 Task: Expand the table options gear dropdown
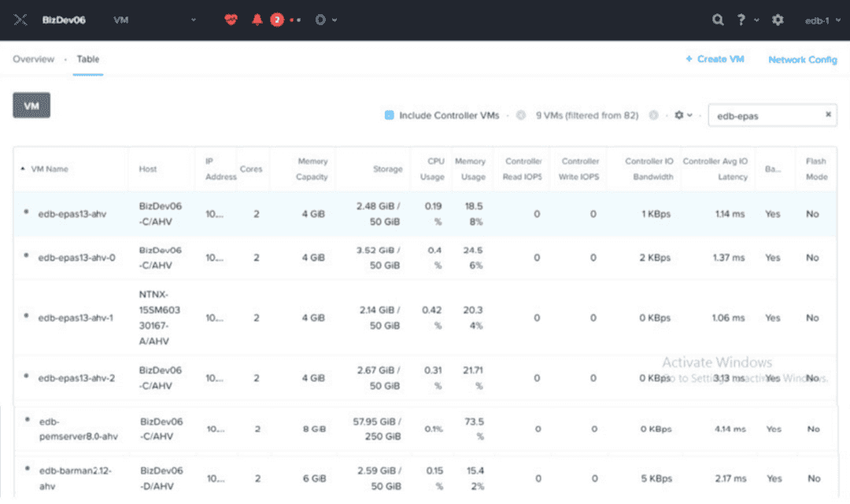[682, 116]
